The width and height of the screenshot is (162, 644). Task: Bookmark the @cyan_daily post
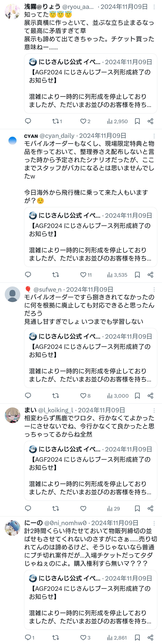tap(137, 275)
